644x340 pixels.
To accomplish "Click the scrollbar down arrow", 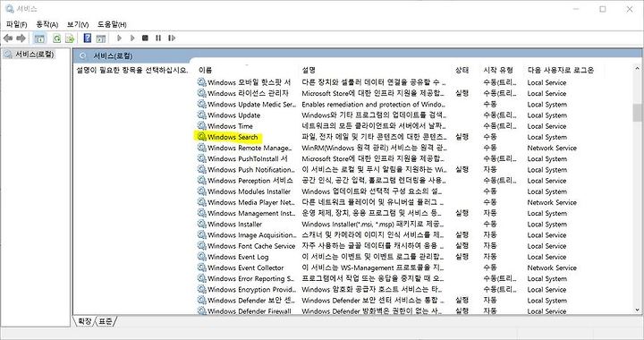I will (637, 310).
